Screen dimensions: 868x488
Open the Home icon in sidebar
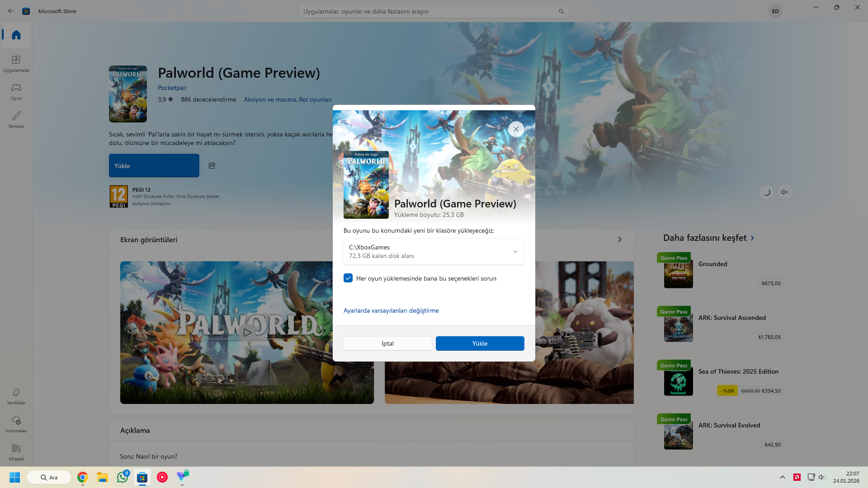(x=16, y=35)
